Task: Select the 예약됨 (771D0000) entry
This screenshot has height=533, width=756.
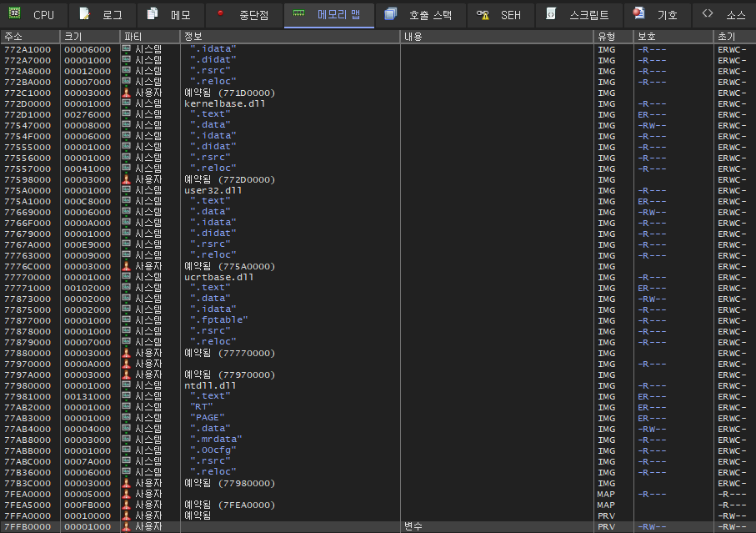Action: pyautogui.click(x=229, y=93)
